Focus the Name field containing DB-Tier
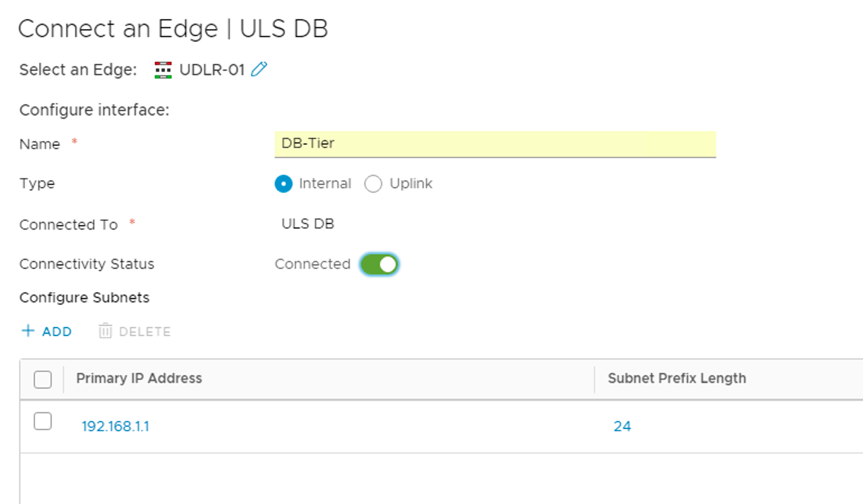Viewport: 863px width, 504px height. tap(495, 144)
